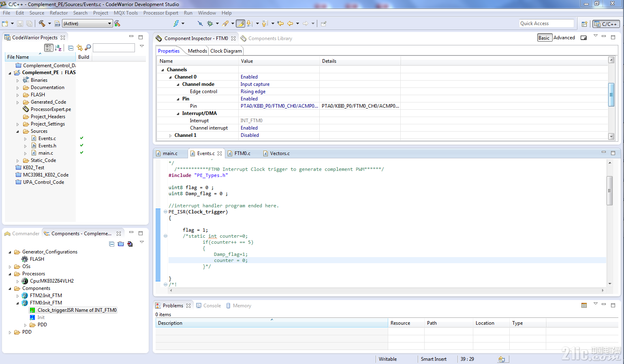Click the Description column header in Problems
The height and width of the screenshot is (364, 624).
(x=271, y=323)
